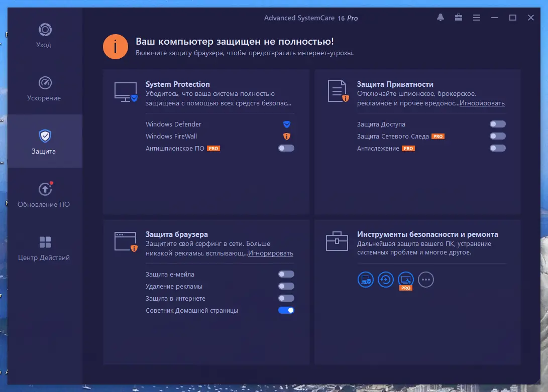Launch the PRO-labeled monitor tool icon
The height and width of the screenshot is (392, 548).
(x=406, y=280)
